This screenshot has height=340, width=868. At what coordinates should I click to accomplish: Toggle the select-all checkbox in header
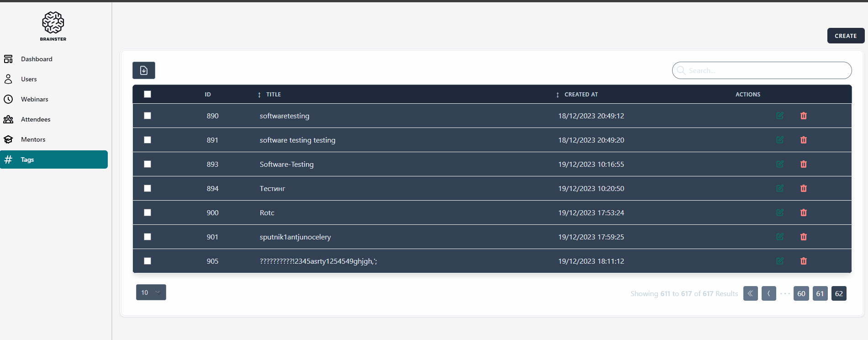[x=147, y=94]
